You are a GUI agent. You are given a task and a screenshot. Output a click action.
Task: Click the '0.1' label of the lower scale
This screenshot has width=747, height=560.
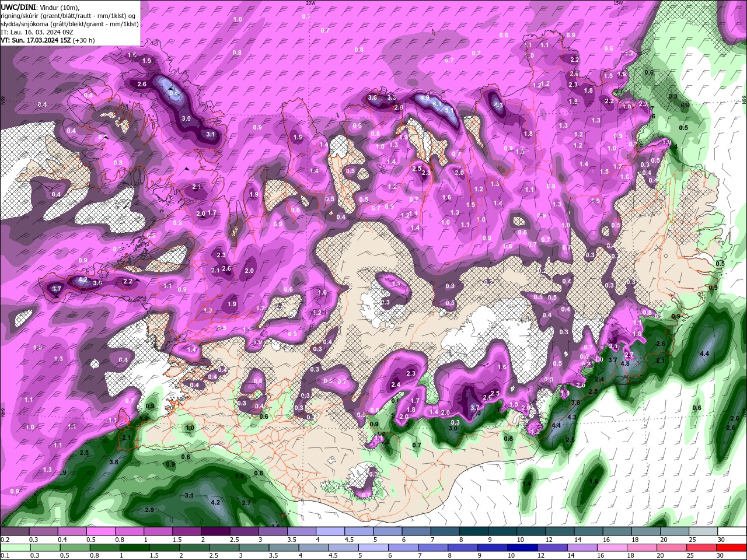5,556
